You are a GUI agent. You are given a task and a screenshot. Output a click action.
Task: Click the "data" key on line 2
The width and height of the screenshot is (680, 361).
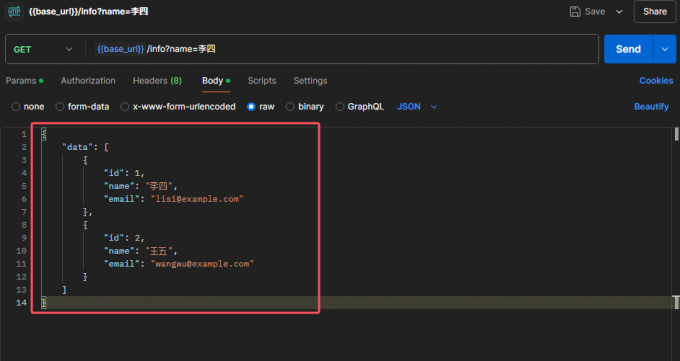coord(77,147)
